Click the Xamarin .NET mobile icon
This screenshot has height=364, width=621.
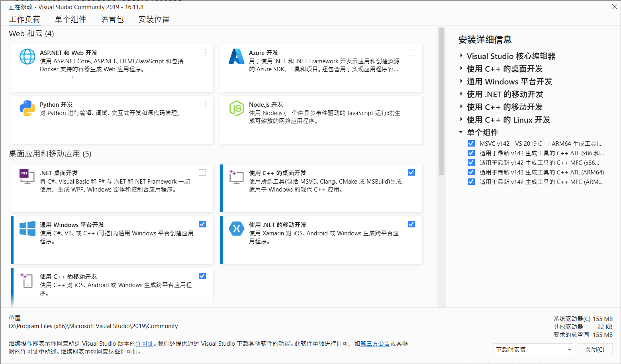(x=237, y=229)
